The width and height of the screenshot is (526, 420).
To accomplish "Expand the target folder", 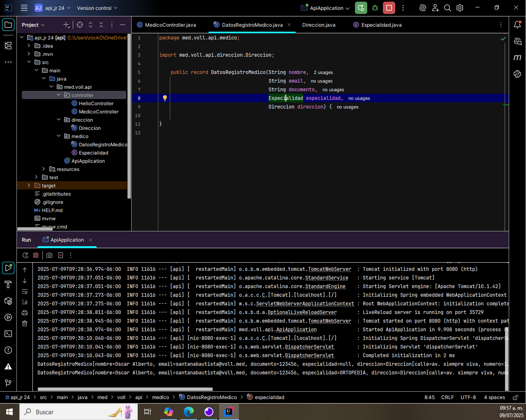I will (29, 185).
